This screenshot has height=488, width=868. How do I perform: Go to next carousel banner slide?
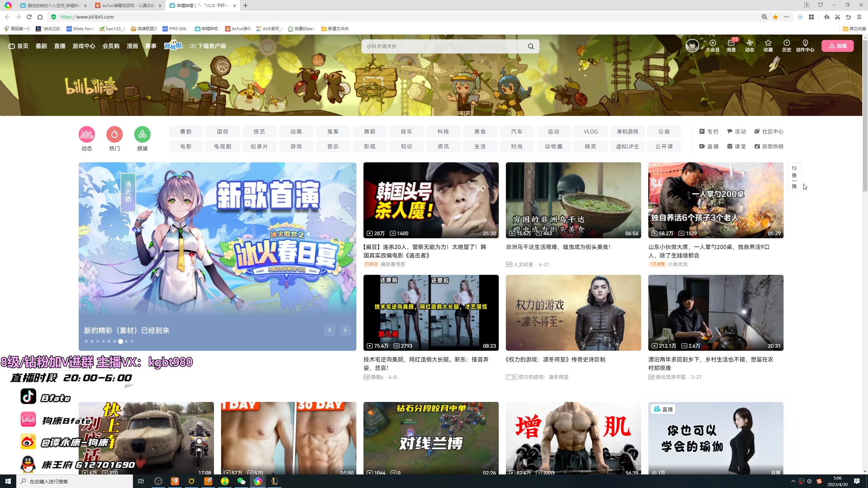[345, 330]
